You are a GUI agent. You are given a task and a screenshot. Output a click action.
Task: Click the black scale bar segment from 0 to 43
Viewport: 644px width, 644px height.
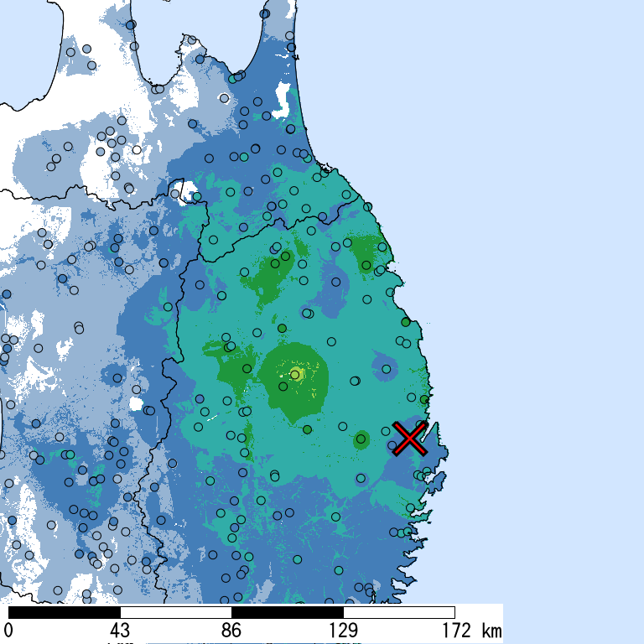[x=64, y=612]
